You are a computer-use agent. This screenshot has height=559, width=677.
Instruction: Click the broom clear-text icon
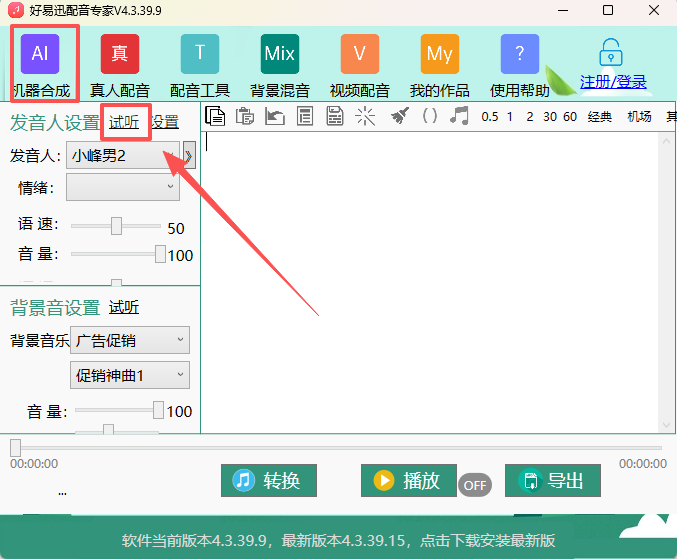coord(400,116)
